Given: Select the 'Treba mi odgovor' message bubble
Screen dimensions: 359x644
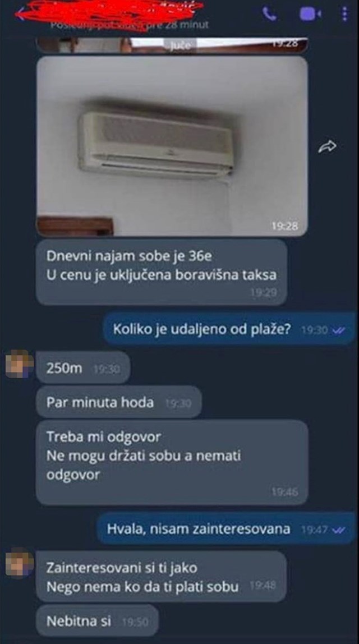Looking at the screenshot, I should click(x=172, y=462).
